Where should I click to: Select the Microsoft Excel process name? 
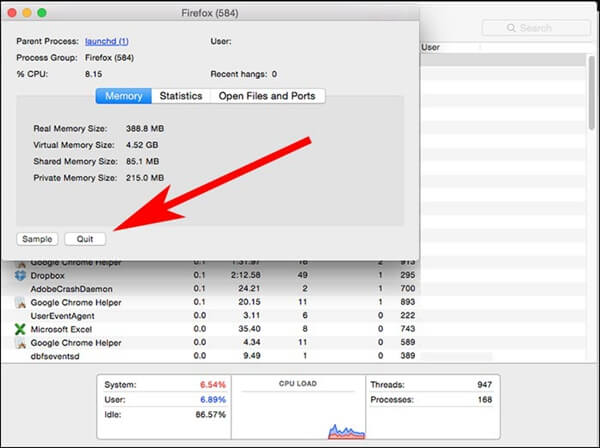(61, 329)
